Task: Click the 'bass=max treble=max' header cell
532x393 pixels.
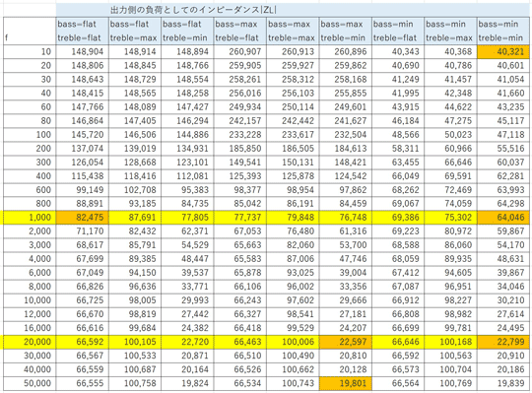Action: click(293, 31)
